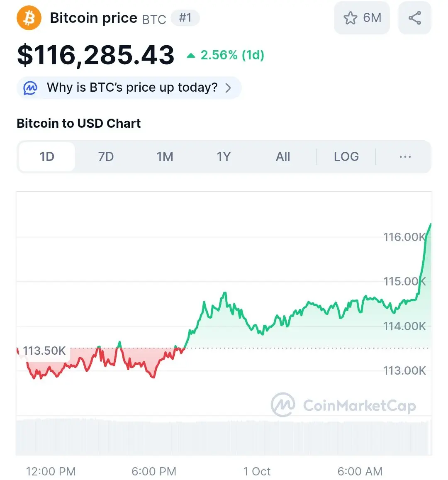
Task: Open the share icon button
Action: 415,18
